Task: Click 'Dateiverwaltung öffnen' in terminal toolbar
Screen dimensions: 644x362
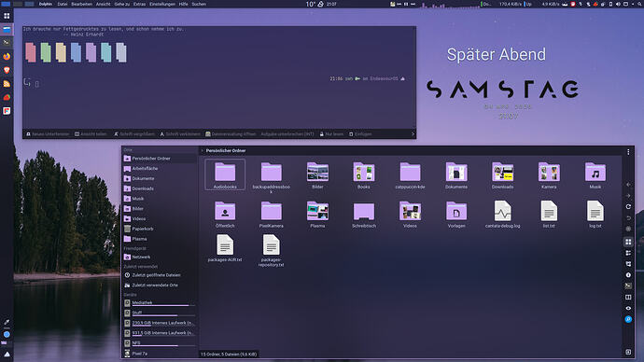Action: coord(231,134)
